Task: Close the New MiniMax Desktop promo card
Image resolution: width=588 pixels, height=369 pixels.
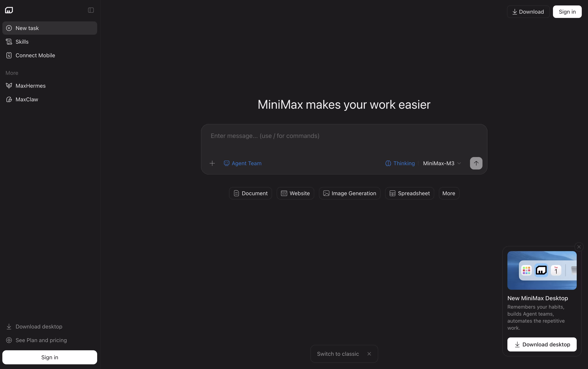Action: pyautogui.click(x=579, y=247)
